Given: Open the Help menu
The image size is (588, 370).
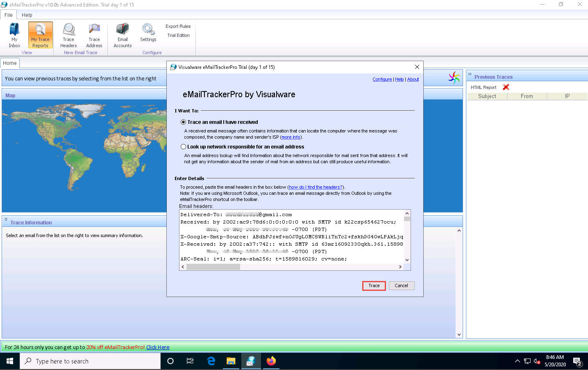Looking at the screenshot, I should tap(27, 15).
